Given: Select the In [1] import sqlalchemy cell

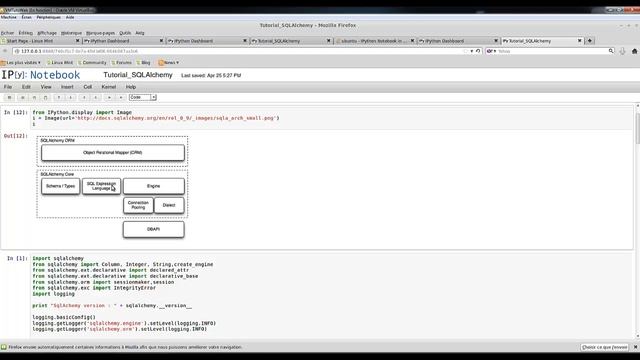Looking at the screenshot, I should click(x=331, y=296).
